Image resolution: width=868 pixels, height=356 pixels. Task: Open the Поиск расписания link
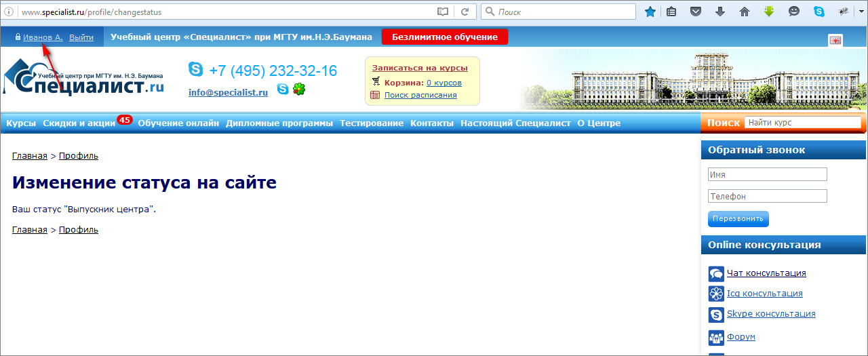pos(420,95)
